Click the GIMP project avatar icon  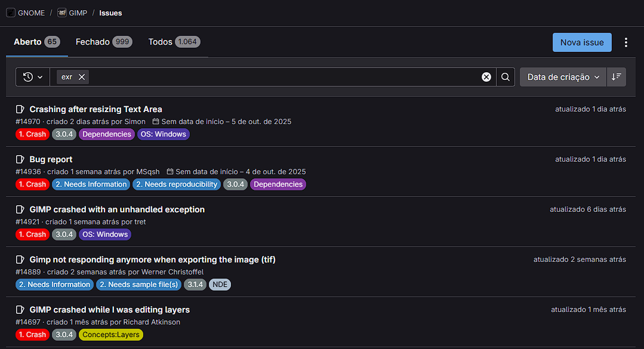tap(62, 13)
